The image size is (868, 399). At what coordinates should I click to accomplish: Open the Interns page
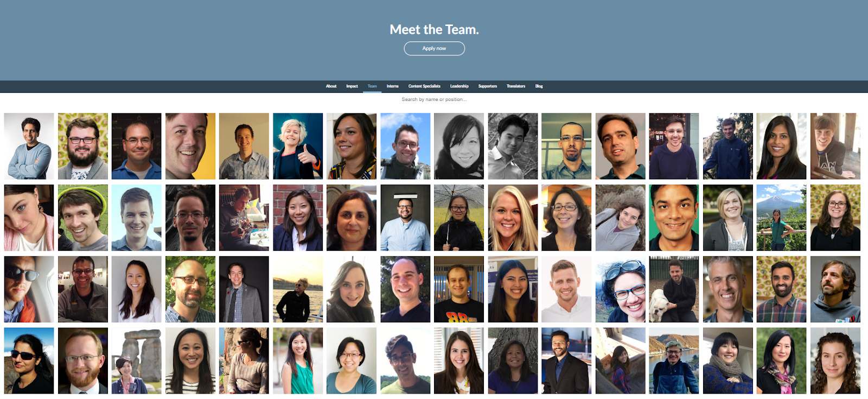tap(392, 86)
